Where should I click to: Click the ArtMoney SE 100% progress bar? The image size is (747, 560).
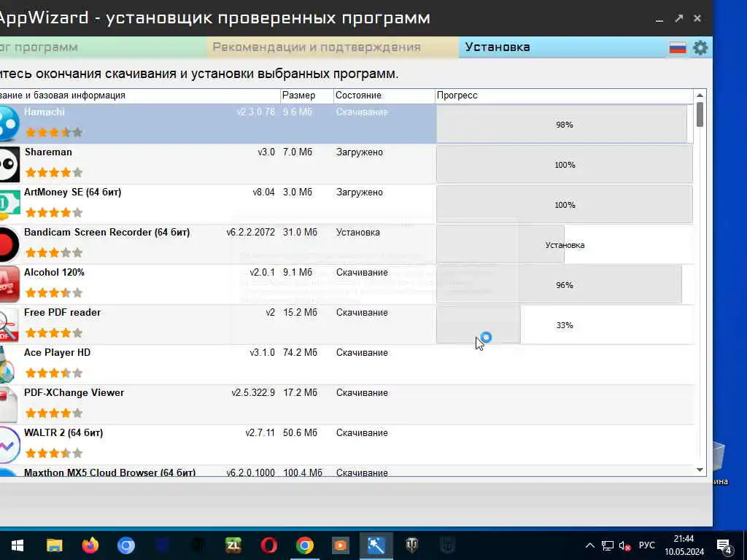tap(565, 205)
